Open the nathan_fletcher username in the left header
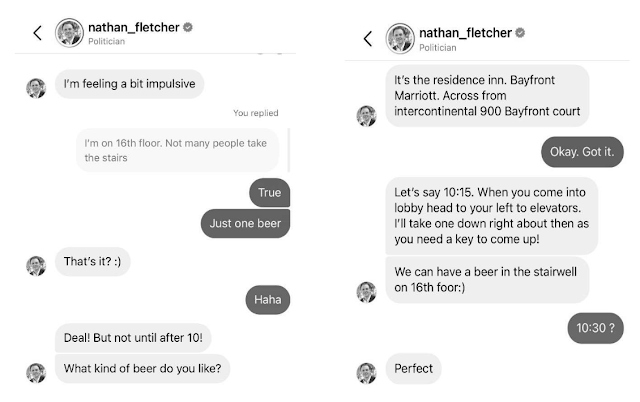The height and width of the screenshot is (402, 640). click(134, 25)
